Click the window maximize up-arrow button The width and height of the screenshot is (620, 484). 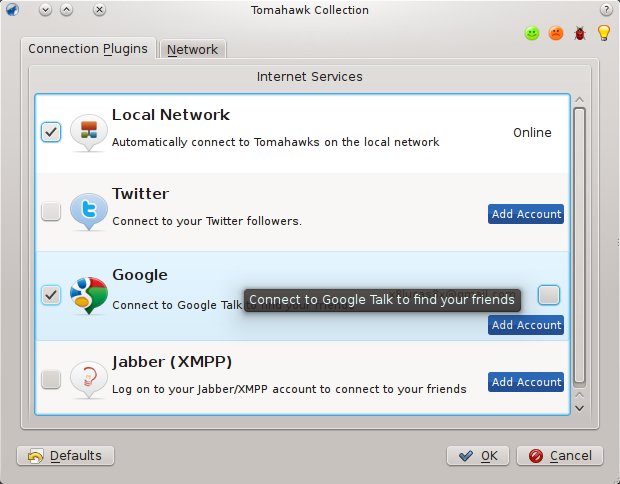[66, 9]
